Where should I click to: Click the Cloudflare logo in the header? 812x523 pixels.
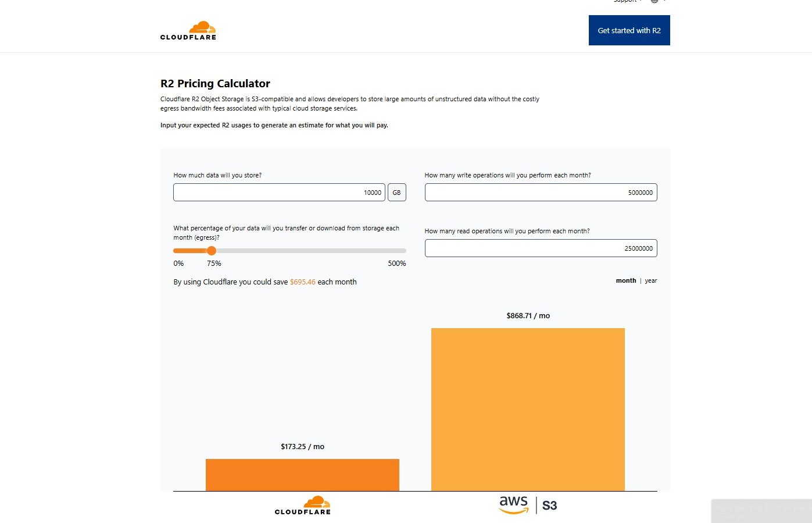pyautogui.click(x=188, y=30)
